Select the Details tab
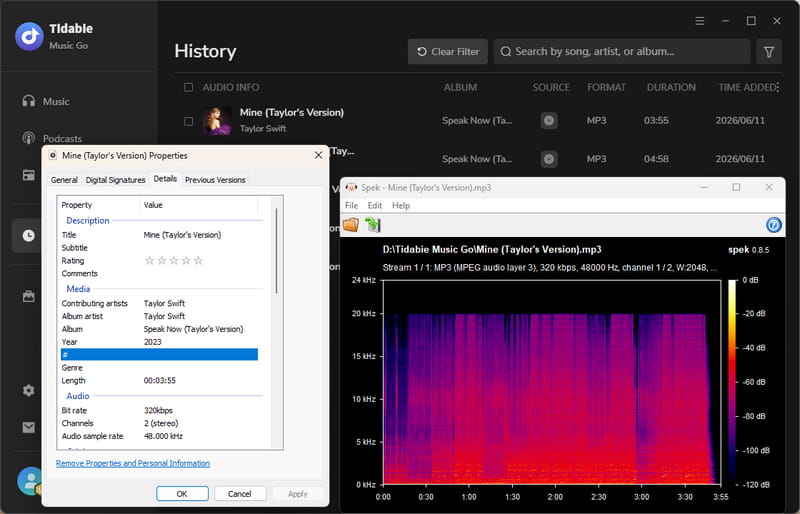This screenshot has height=514, width=800. tap(165, 179)
